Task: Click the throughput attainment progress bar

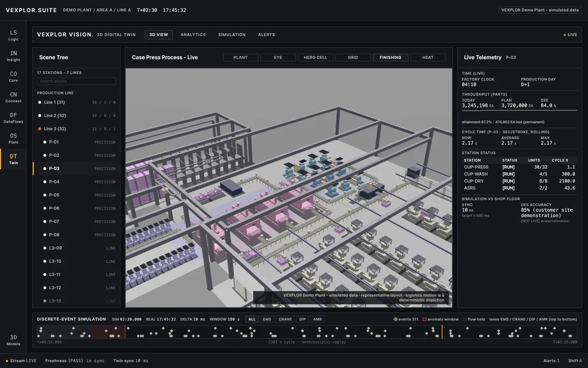Action: (x=519, y=111)
